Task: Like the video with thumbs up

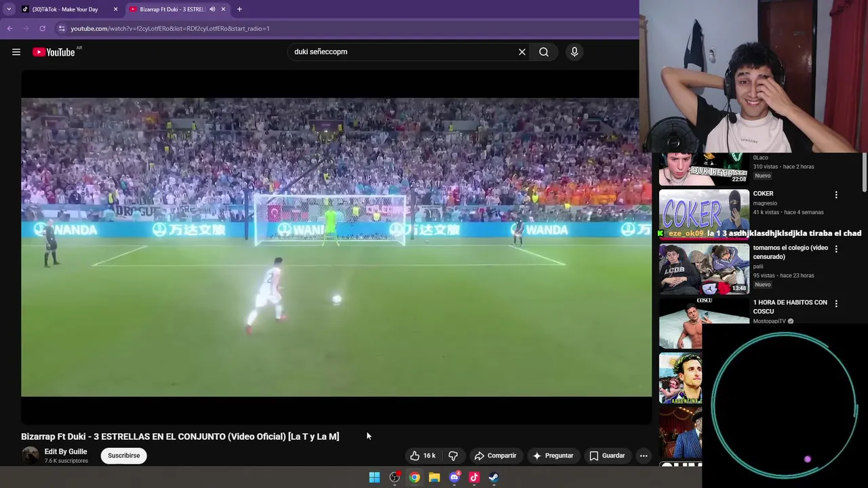Action: click(x=422, y=455)
